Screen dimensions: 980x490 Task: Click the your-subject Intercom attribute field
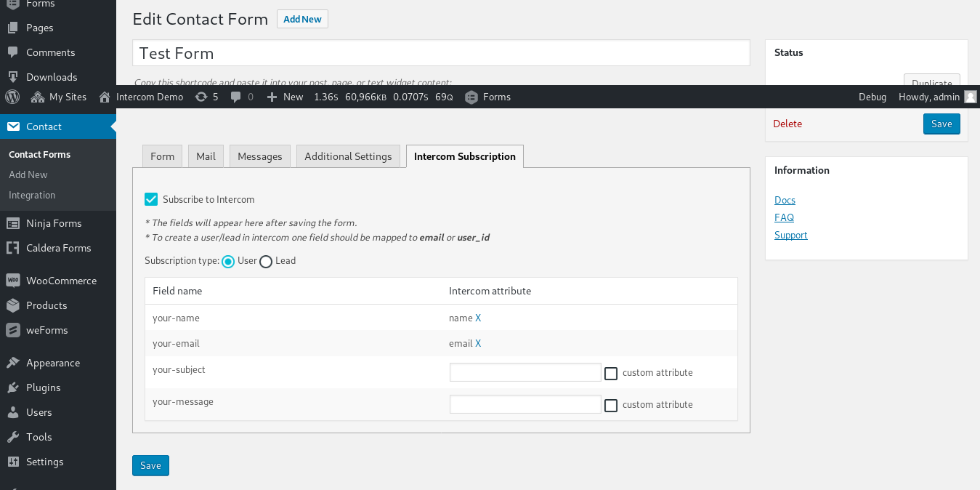pos(525,372)
